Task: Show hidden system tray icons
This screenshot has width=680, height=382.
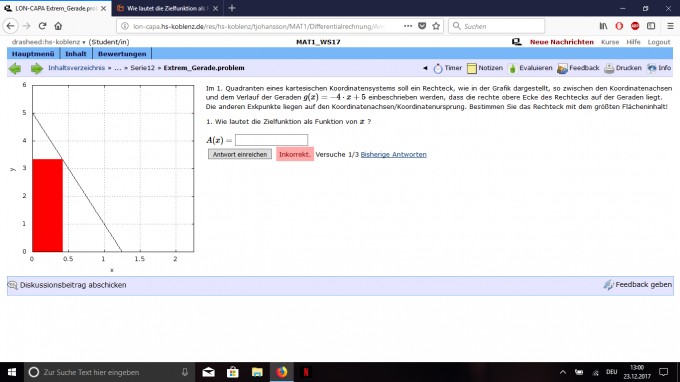Action: (x=562, y=372)
